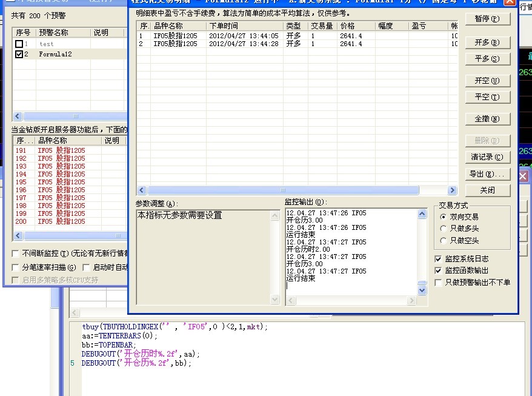Enable the 分笔速率扫描 checkbox
Screen dimensions: 532x396
click(16, 267)
